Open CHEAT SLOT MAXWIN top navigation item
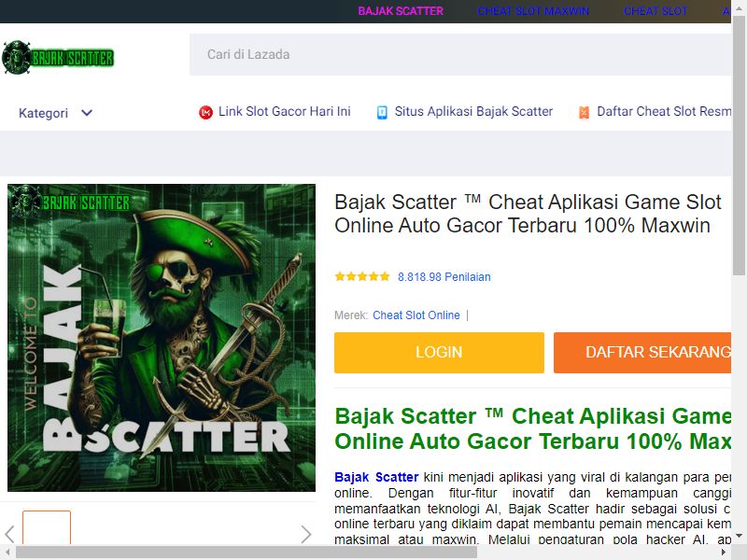The height and width of the screenshot is (560, 747). tap(533, 11)
